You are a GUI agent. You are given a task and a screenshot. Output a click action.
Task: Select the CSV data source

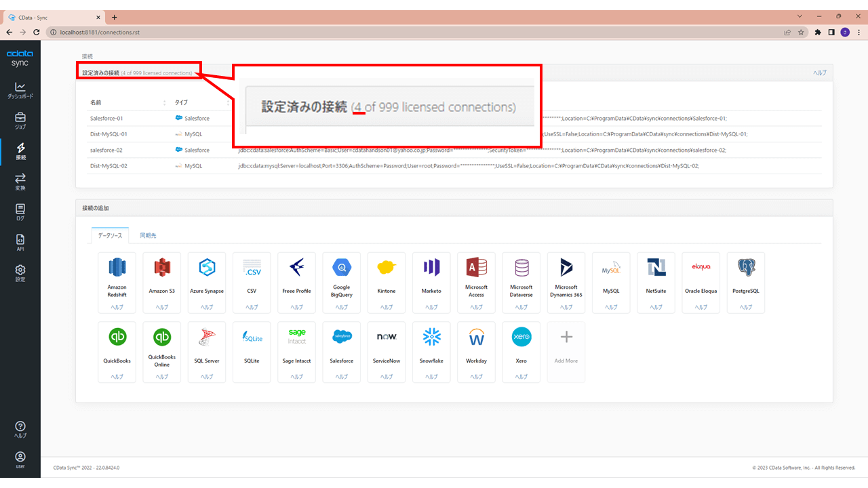[x=252, y=283]
